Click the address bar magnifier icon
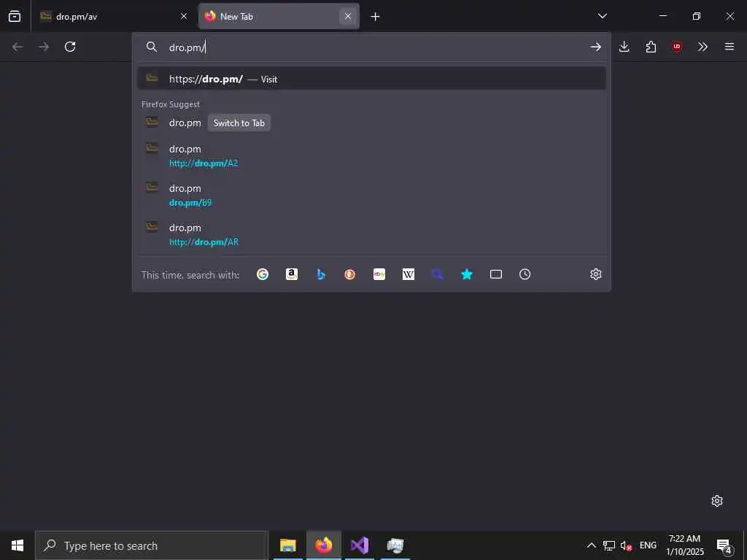Screen dimensions: 747x560 [x=152, y=47]
